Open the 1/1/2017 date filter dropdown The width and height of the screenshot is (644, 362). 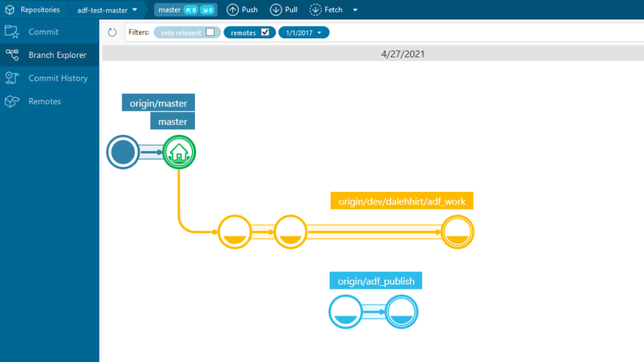[304, 33]
